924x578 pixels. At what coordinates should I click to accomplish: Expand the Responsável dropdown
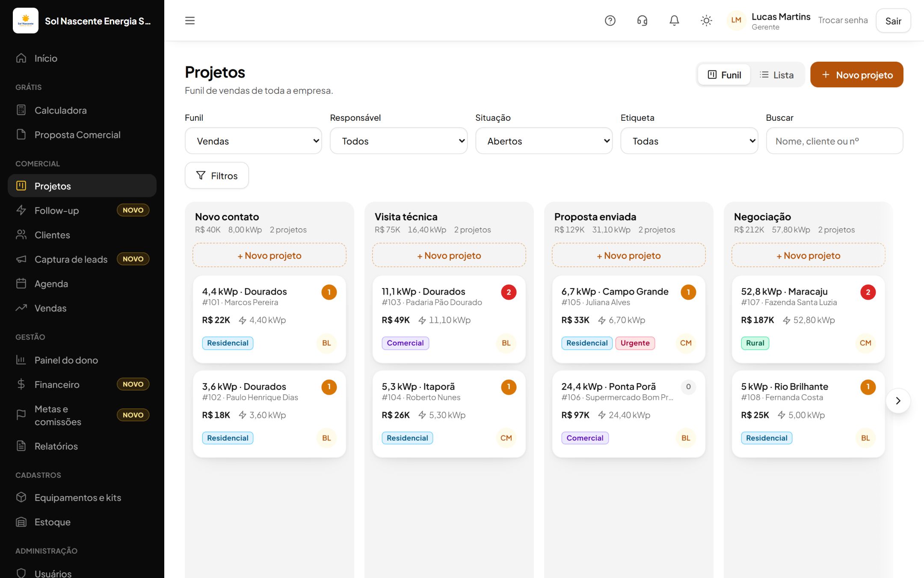tap(399, 141)
